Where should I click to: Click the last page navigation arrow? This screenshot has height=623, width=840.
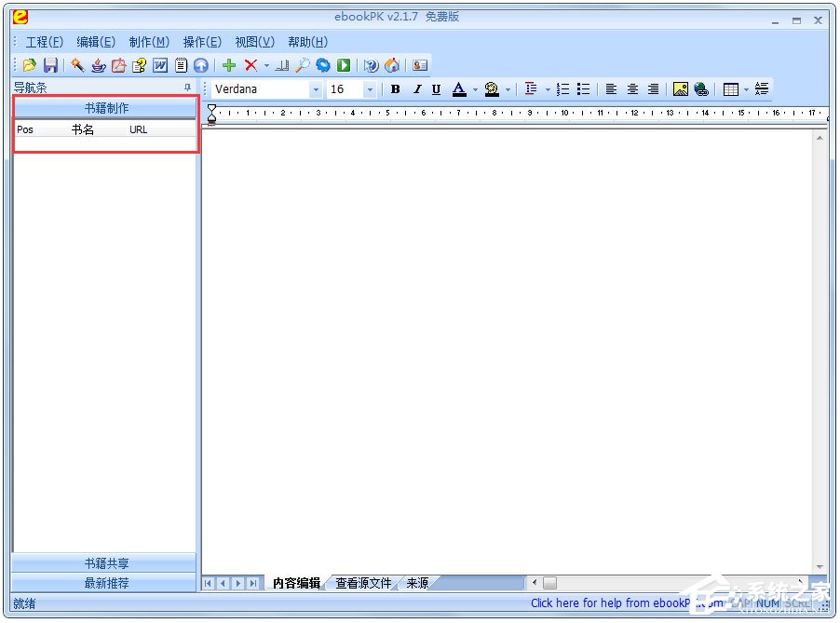[x=253, y=583]
